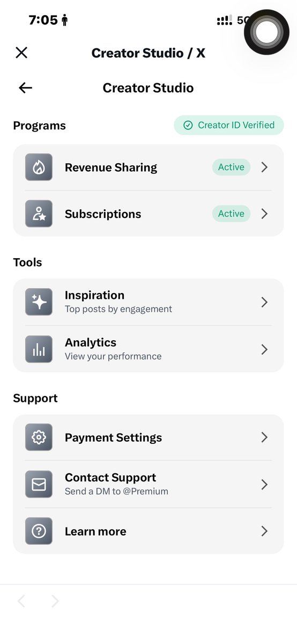Go back using the left arrow
297x644 pixels.
tap(25, 88)
